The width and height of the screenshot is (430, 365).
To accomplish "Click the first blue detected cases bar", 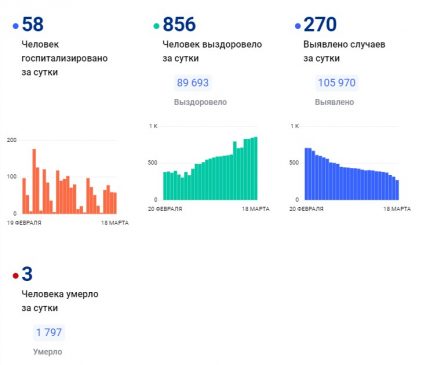I will click(x=306, y=174).
